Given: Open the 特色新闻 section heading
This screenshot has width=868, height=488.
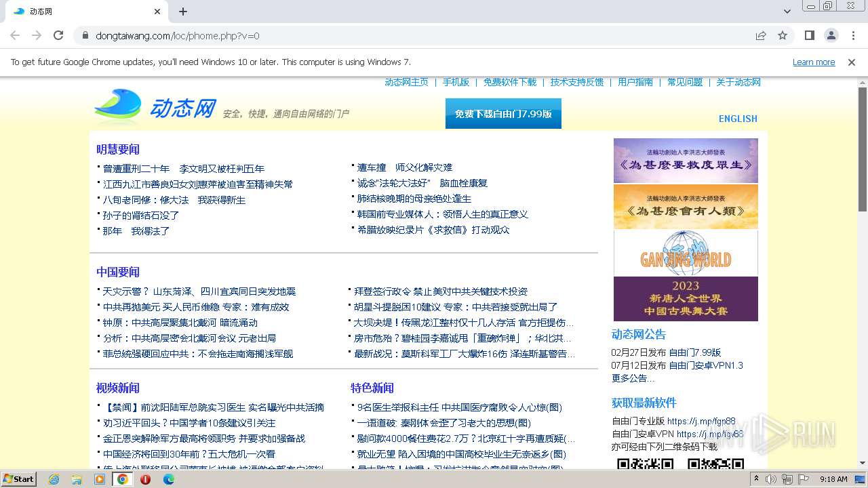Looking at the screenshot, I should coord(372,388).
